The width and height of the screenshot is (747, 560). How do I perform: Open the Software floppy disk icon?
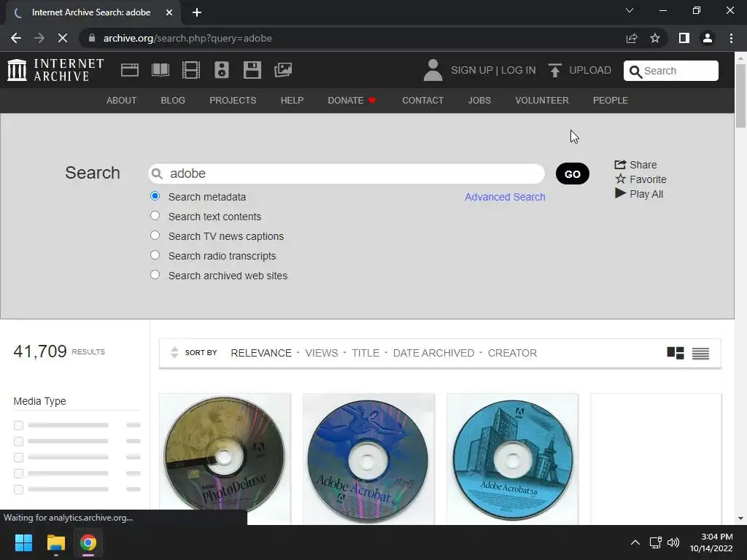252,70
